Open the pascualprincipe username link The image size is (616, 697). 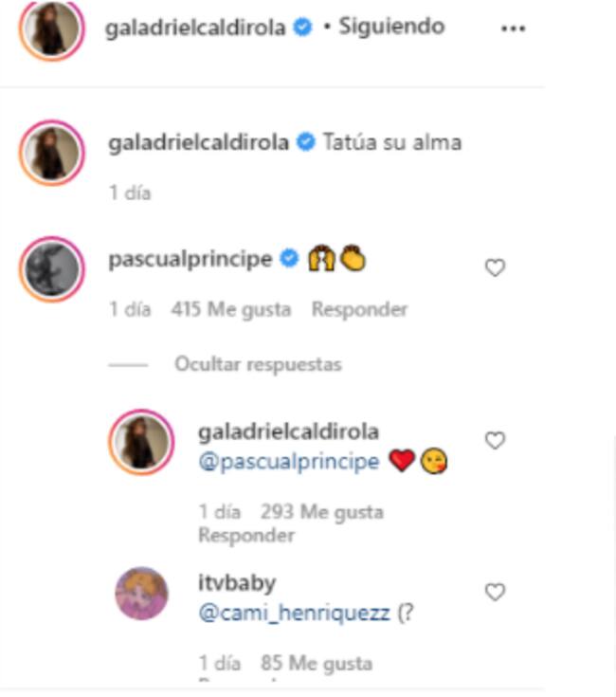(x=190, y=259)
